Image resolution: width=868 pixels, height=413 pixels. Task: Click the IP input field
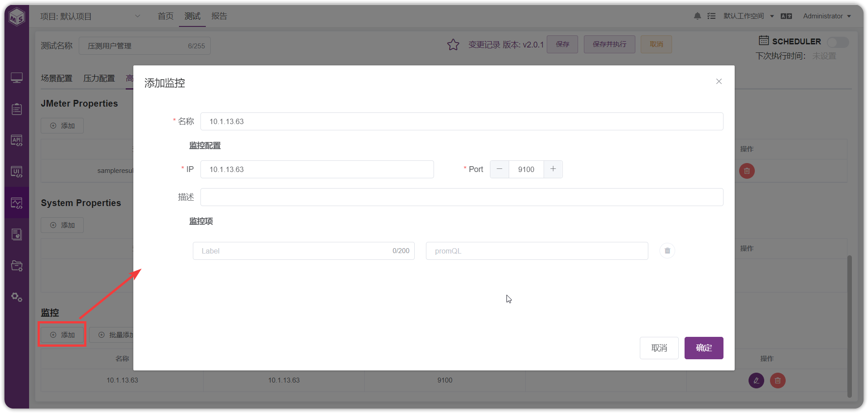(317, 169)
